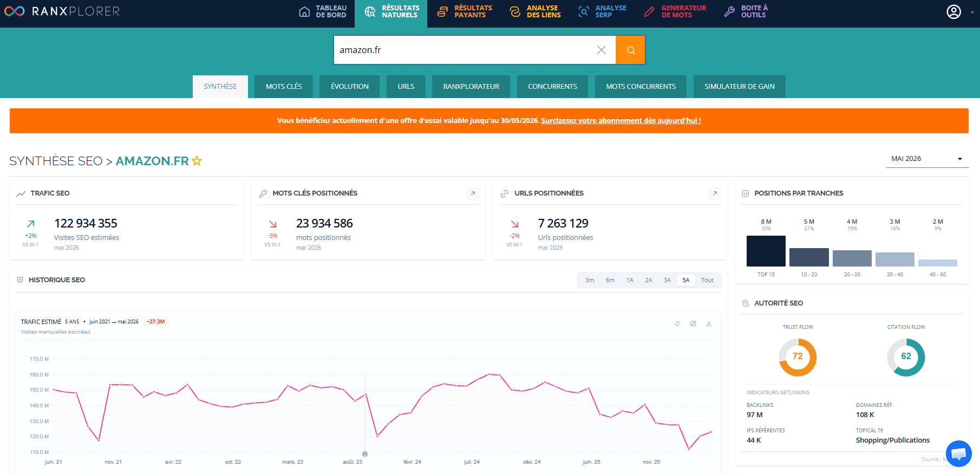Select the 3m time range

590,280
